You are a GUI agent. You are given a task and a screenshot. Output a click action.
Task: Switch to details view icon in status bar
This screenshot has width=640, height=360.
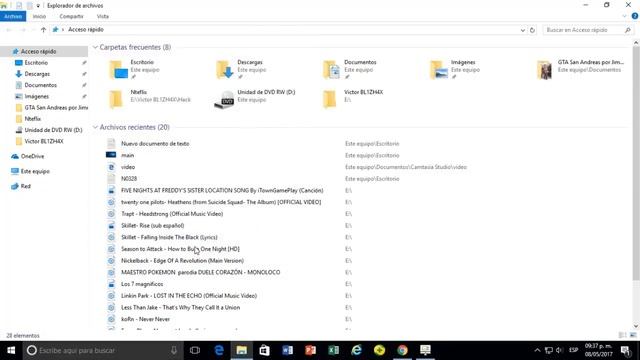(x=622, y=336)
